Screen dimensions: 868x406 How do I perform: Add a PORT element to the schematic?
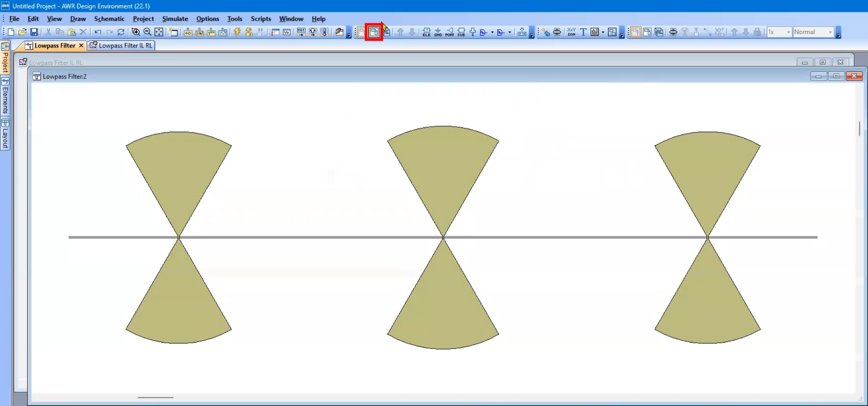pos(450,32)
